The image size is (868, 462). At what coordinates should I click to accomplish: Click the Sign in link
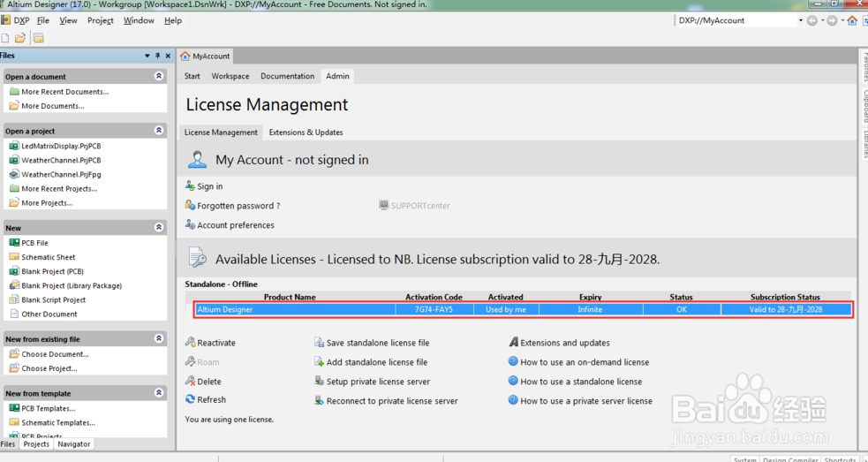[209, 186]
